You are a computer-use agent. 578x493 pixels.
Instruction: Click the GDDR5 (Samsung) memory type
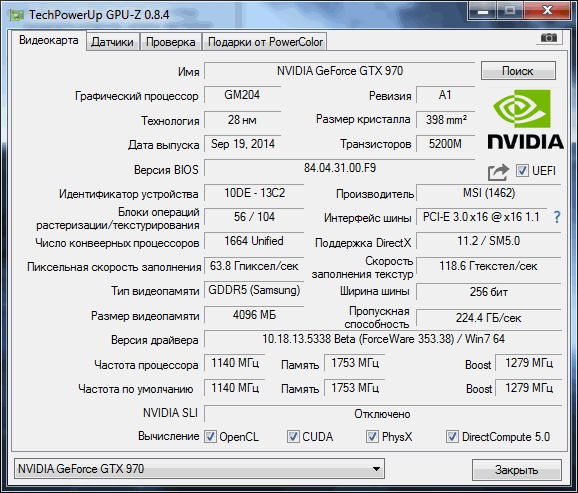pos(254,290)
